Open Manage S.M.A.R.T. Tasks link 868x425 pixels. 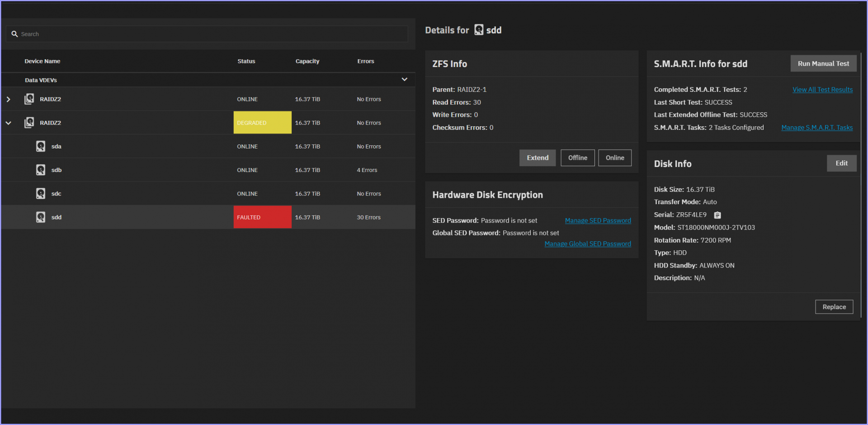point(817,128)
